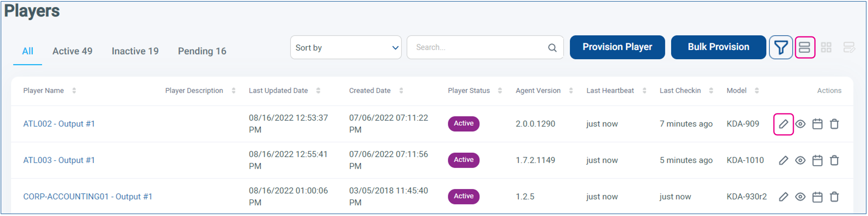Open the Sort by dropdown

[x=346, y=48]
